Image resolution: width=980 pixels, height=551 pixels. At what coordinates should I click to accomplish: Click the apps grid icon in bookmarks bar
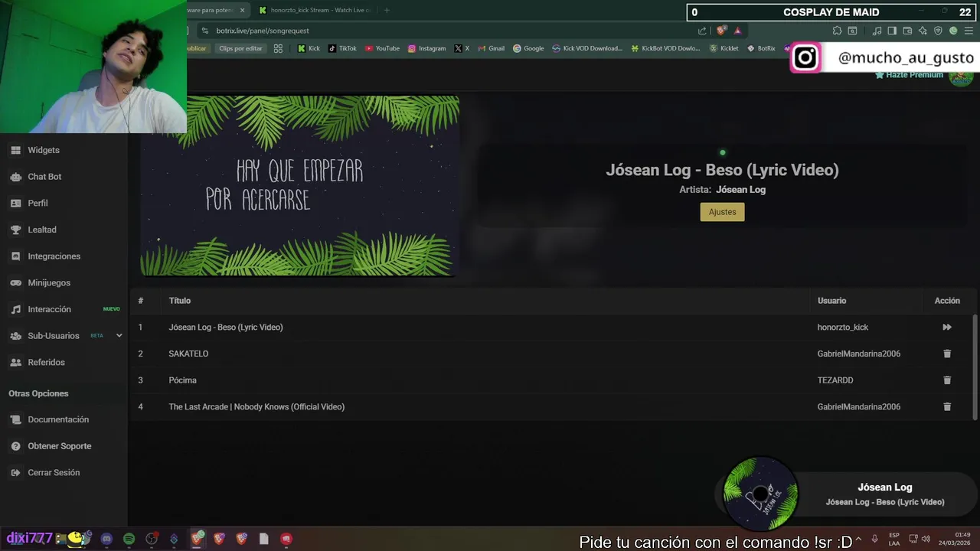pos(278,48)
